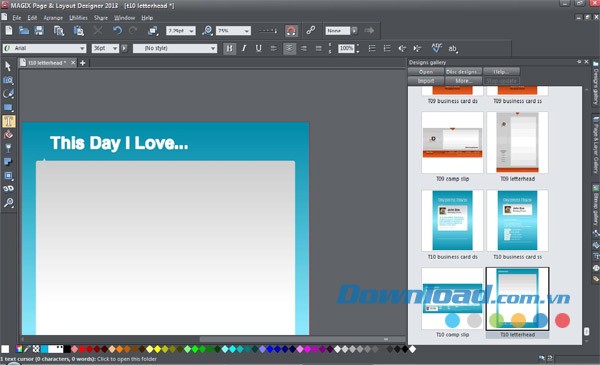The height and width of the screenshot is (365, 600).
Task: Select the Rectangle shape tool
Action: click(8, 108)
